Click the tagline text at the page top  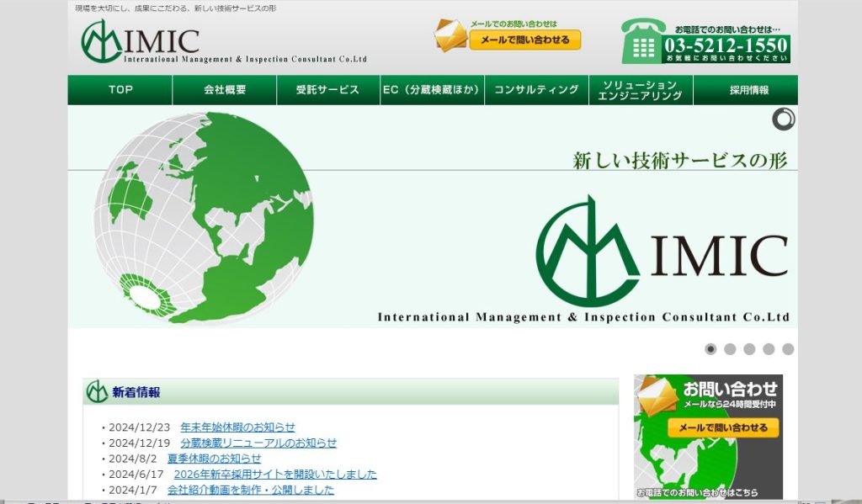click(175, 8)
